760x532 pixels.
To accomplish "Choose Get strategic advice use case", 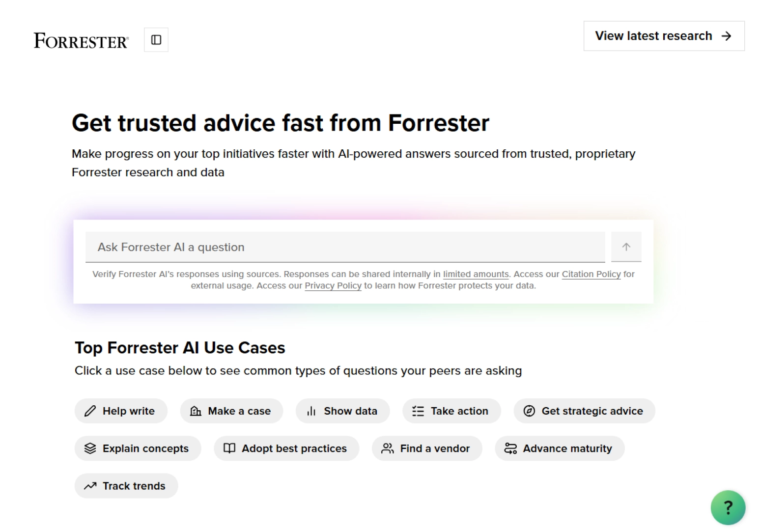I will coord(584,411).
